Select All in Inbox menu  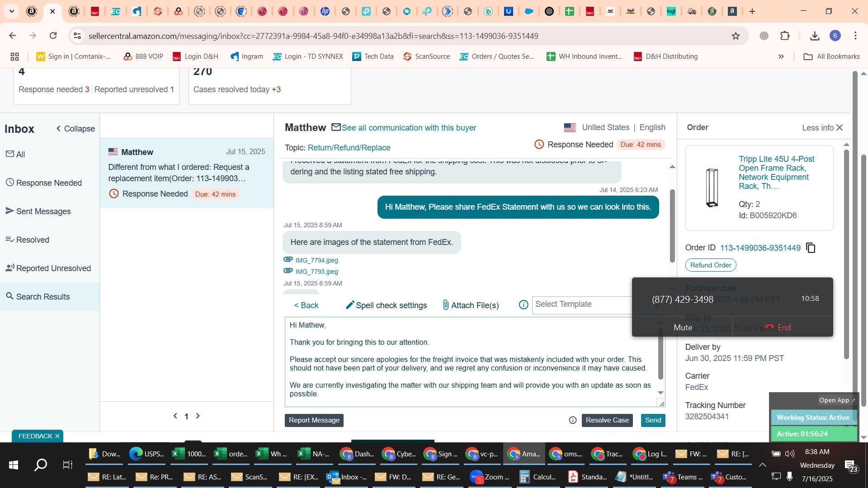[x=15, y=154]
